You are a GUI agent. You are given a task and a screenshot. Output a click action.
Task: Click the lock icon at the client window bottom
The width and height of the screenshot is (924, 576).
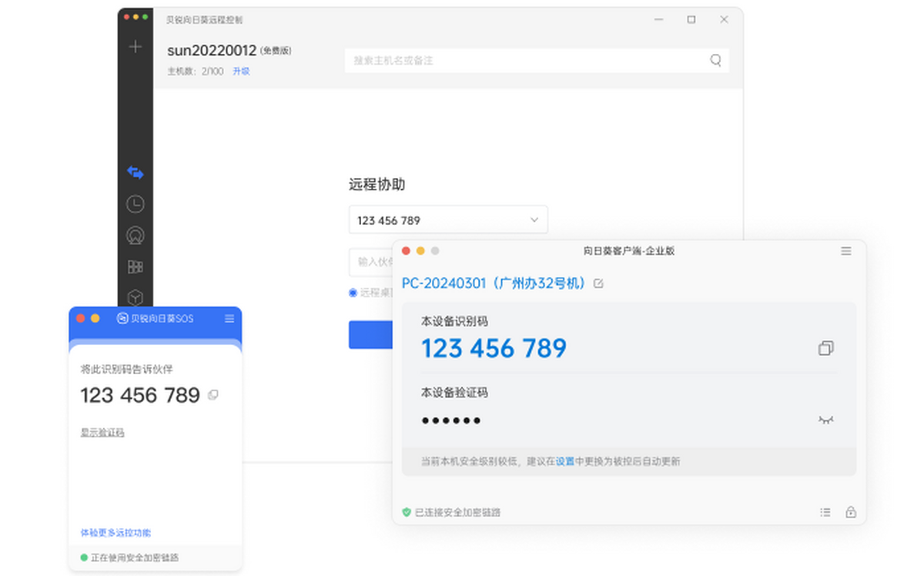(x=851, y=512)
